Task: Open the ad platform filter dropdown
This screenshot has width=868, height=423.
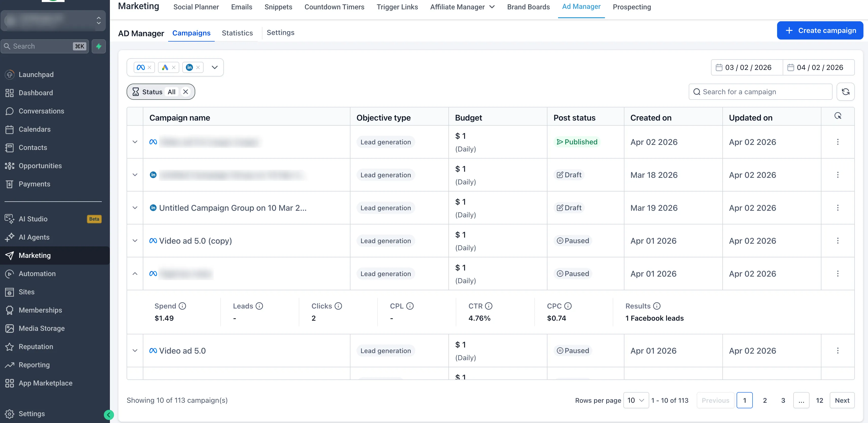Action: click(x=215, y=67)
